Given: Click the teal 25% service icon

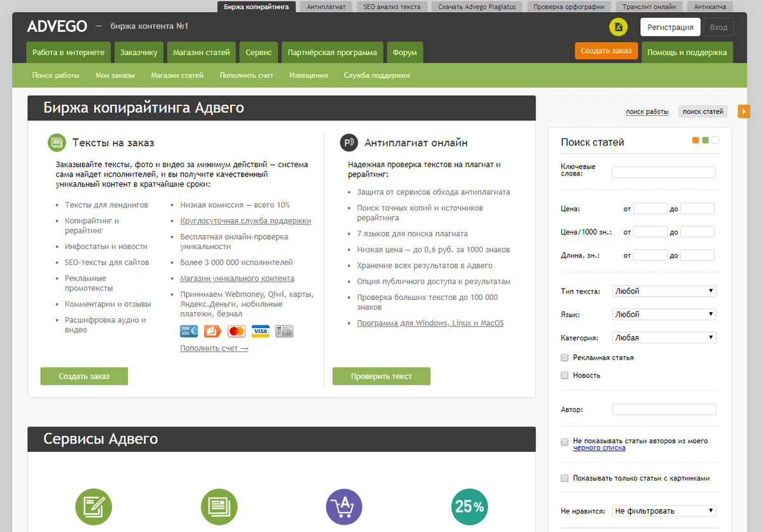Looking at the screenshot, I should (x=469, y=507).
